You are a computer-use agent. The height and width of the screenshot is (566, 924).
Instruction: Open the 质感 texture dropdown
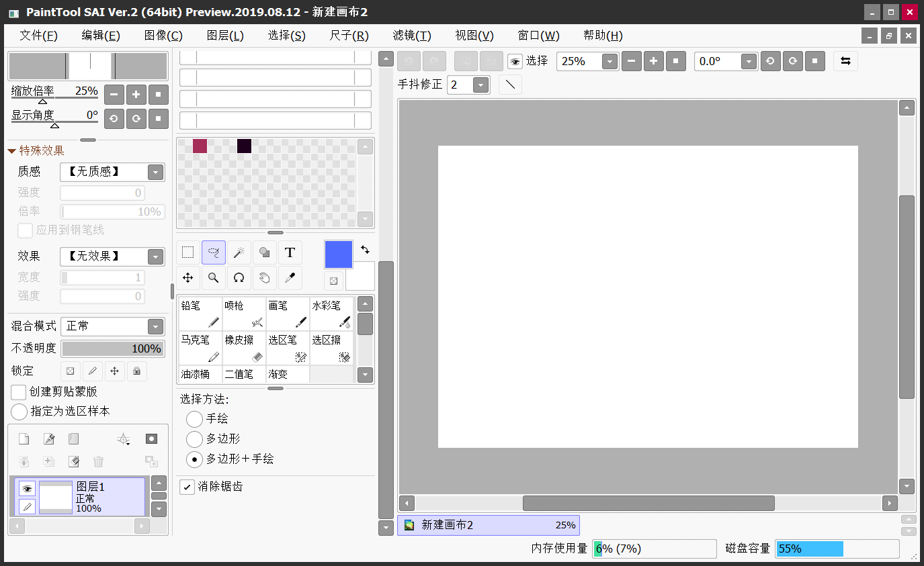coord(156,172)
